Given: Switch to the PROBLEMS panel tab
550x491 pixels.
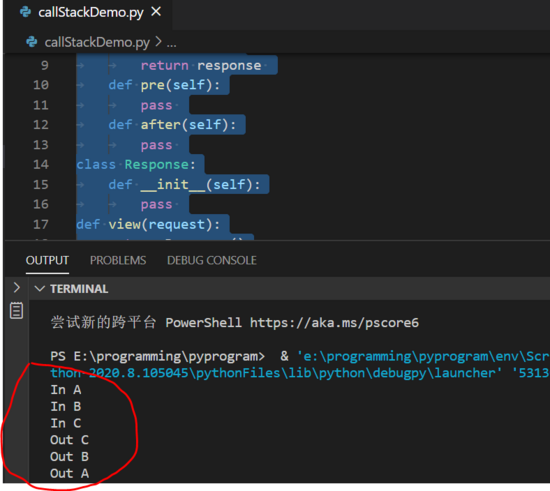Looking at the screenshot, I should click(118, 261).
